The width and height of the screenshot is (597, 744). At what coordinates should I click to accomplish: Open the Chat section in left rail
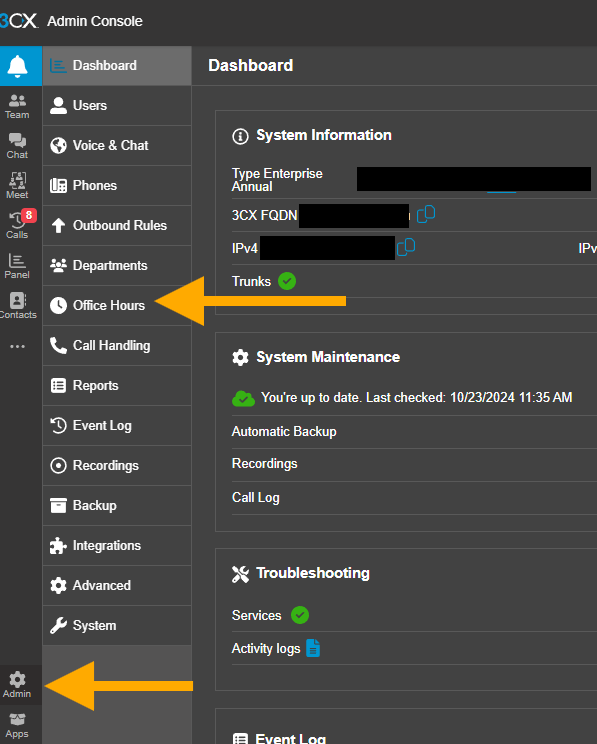click(17, 146)
